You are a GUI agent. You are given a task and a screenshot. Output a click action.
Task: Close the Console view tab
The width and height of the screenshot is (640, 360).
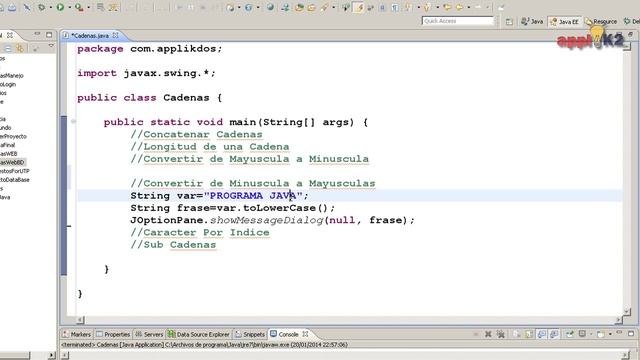click(x=305, y=334)
